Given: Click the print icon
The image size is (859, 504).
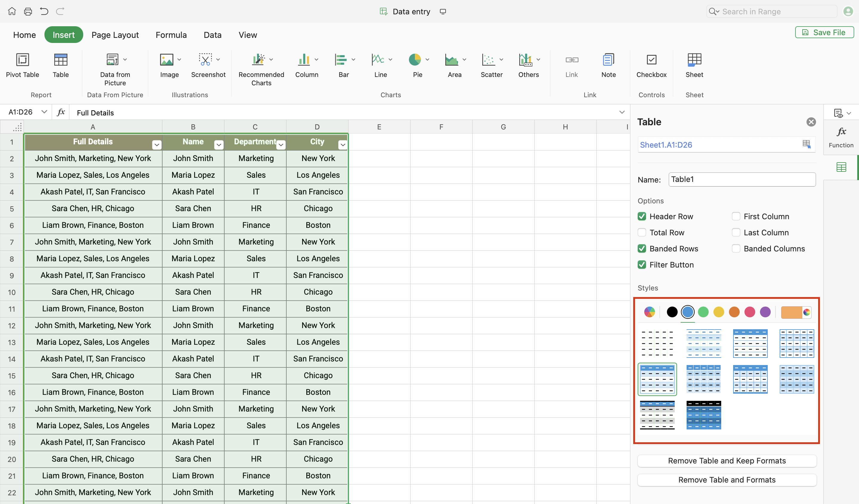Looking at the screenshot, I should 28,12.
